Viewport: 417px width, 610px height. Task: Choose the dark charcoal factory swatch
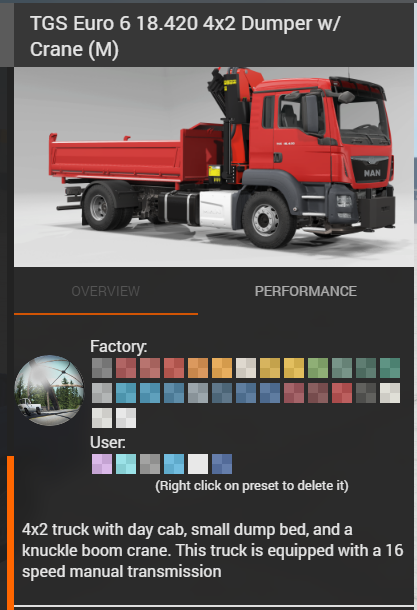click(366, 393)
